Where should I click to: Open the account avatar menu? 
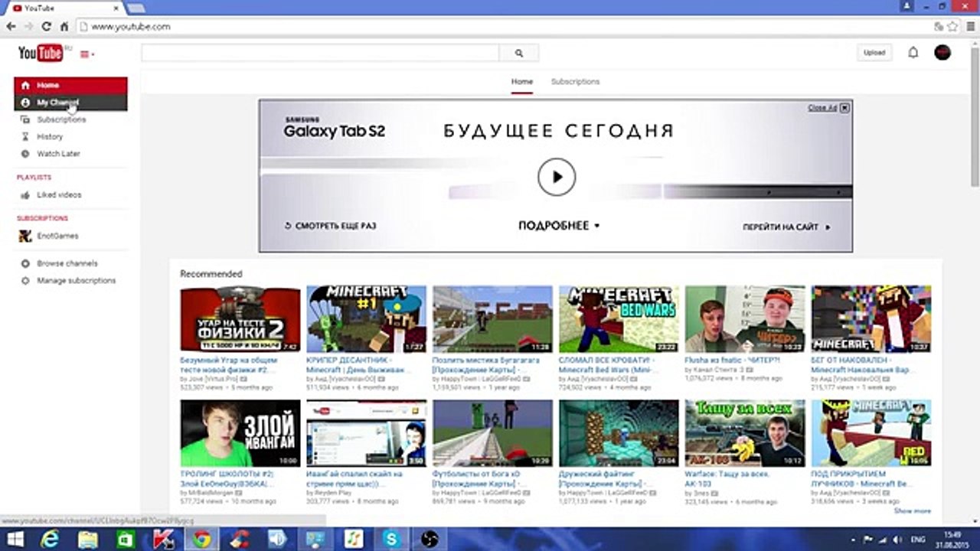(x=942, y=53)
